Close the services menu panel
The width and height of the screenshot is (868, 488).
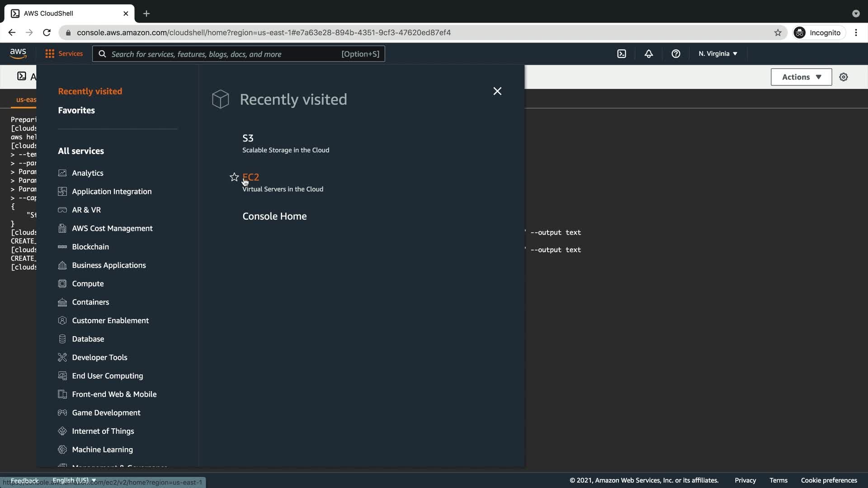(x=497, y=91)
